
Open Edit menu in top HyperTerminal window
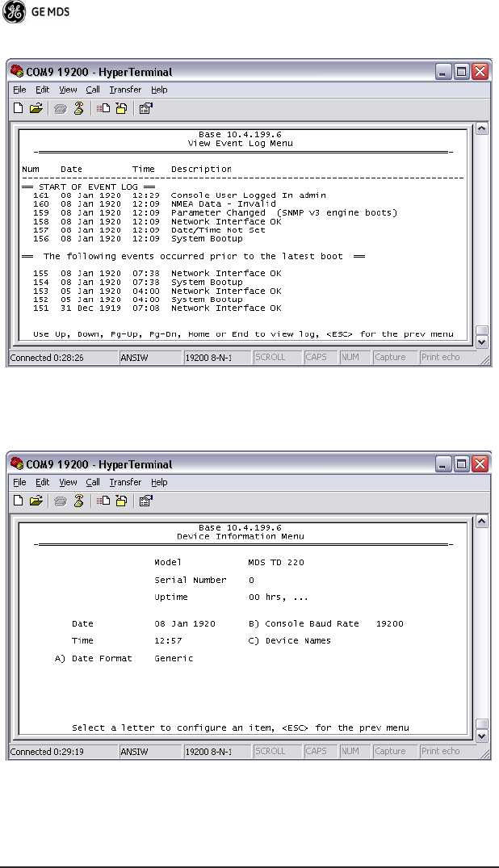[x=43, y=90]
